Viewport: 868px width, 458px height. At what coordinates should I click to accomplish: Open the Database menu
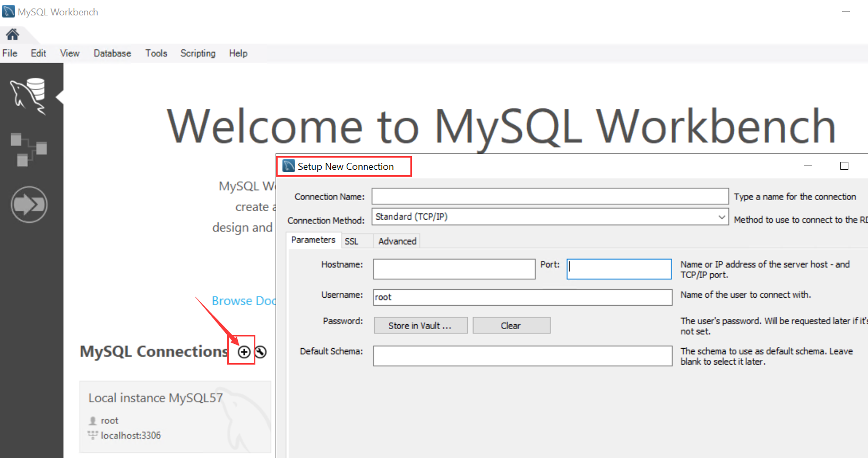point(112,53)
